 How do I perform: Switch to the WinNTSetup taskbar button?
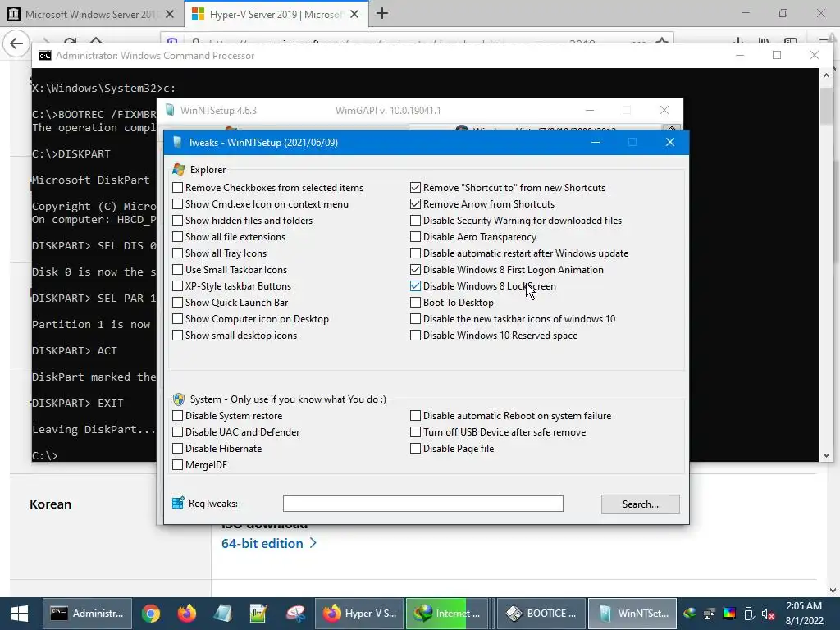pyautogui.click(x=632, y=614)
